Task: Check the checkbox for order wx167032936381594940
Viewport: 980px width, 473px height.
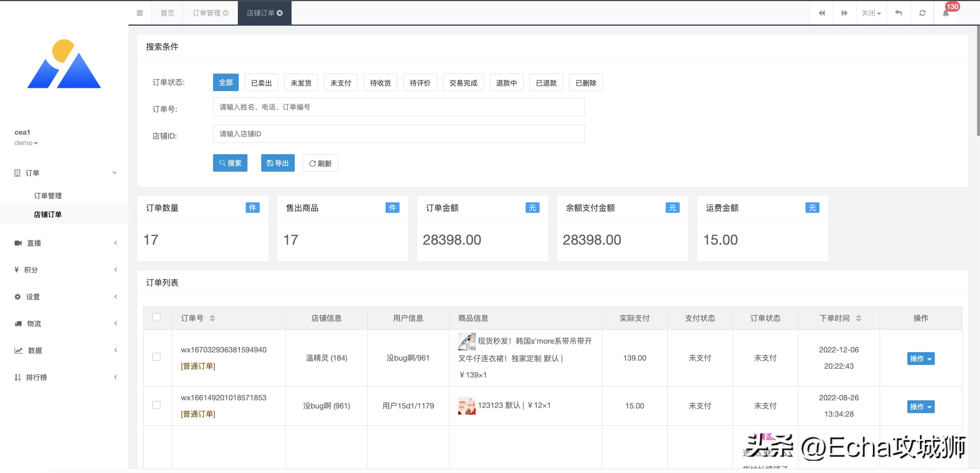Action: pyautogui.click(x=156, y=357)
